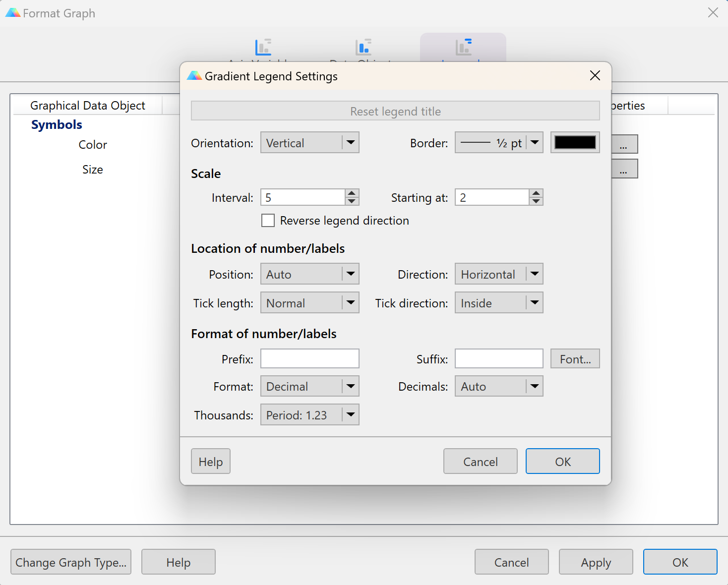Screen dimensions: 728x585
Task: Open the Orientation dropdown
Action: [309, 143]
